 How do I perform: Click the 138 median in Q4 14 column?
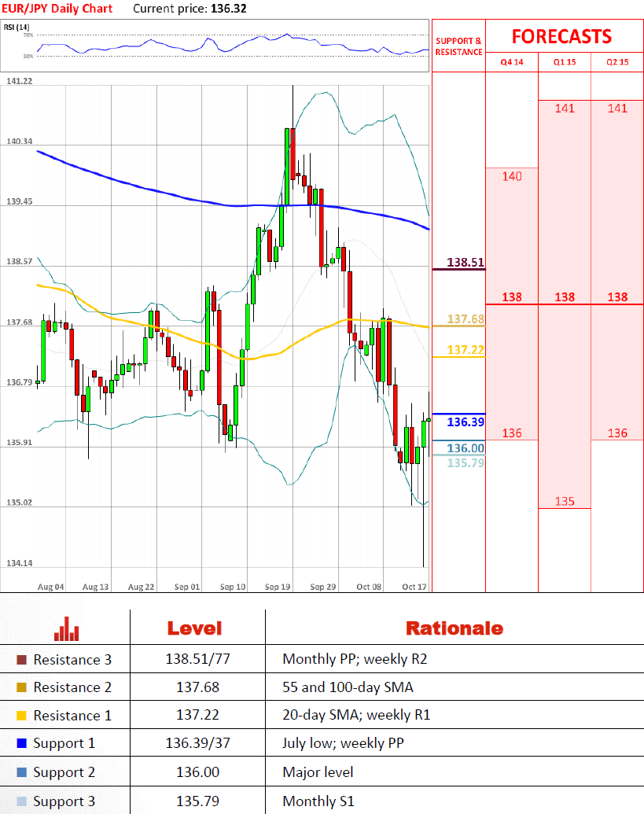click(512, 297)
